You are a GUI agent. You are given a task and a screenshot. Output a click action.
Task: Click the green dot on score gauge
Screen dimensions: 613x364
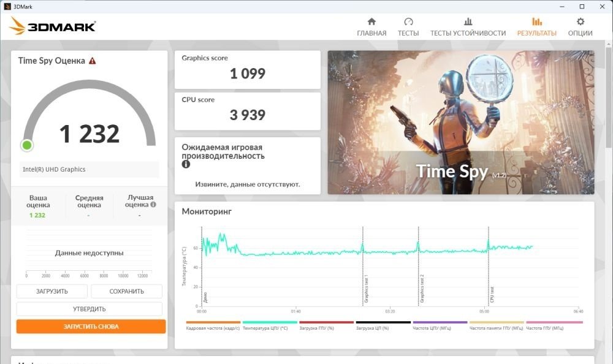point(27,145)
